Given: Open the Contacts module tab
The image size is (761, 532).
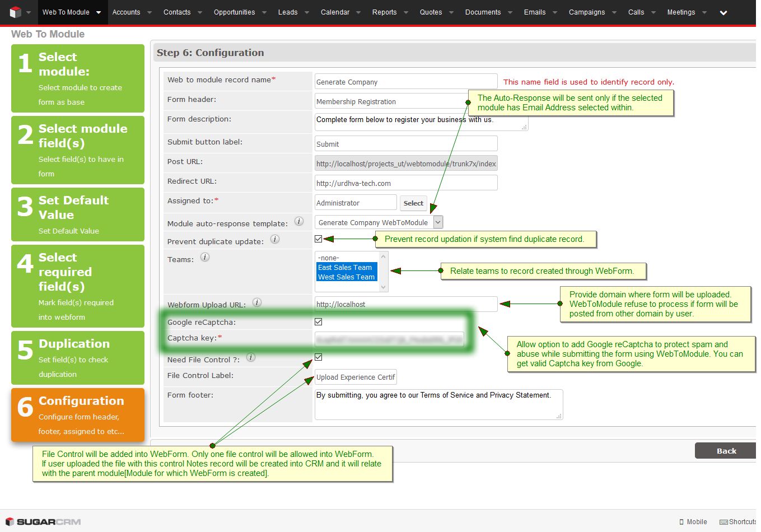Looking at the screenshot, I should coord(177,12).
